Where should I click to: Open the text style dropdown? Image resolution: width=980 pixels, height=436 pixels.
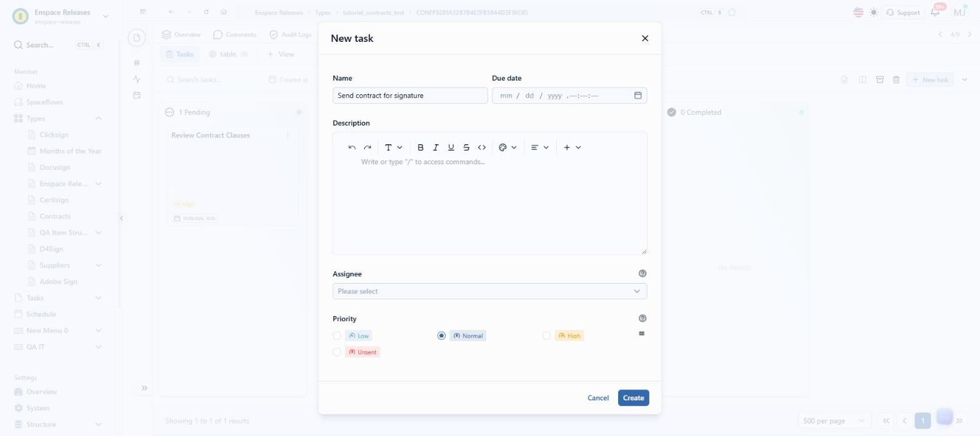[x=394, y=147]
